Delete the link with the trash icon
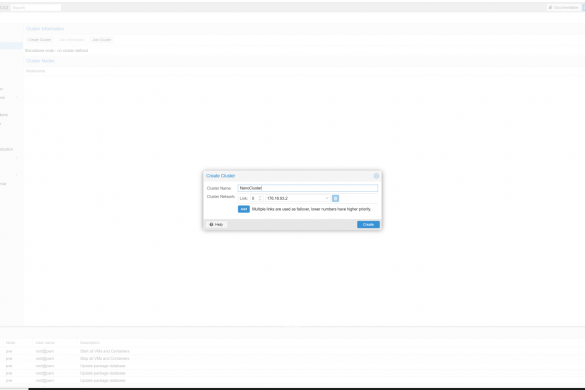The height and width of the screenshot is (390, 585). tap(335, 198)
